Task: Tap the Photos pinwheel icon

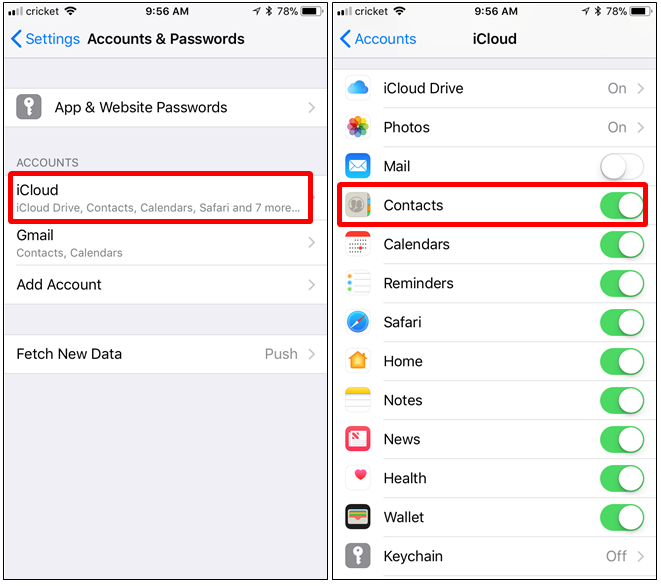Action: [x=358, y=127]
